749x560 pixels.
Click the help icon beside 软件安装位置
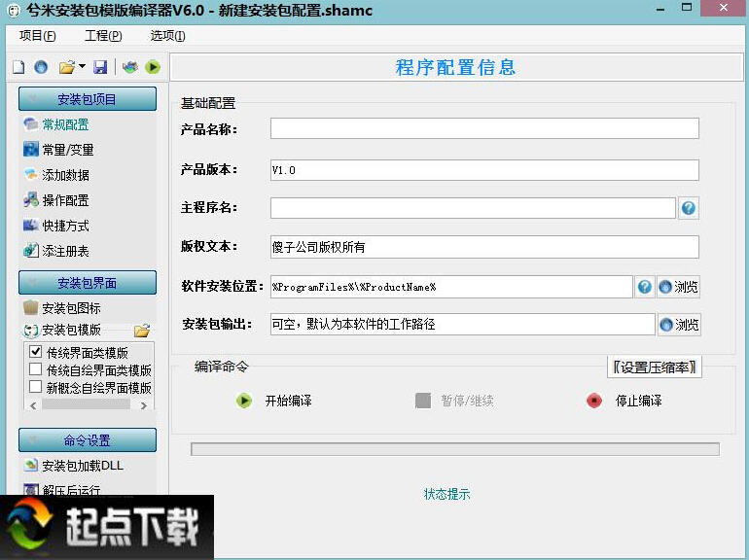click(x=644, y=287)
